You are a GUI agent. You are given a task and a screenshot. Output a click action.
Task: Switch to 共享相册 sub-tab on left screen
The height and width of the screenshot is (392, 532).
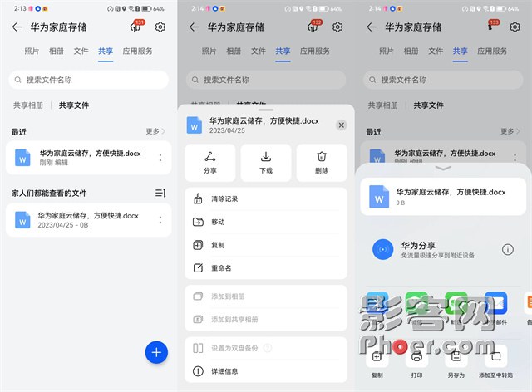[28, 105]
